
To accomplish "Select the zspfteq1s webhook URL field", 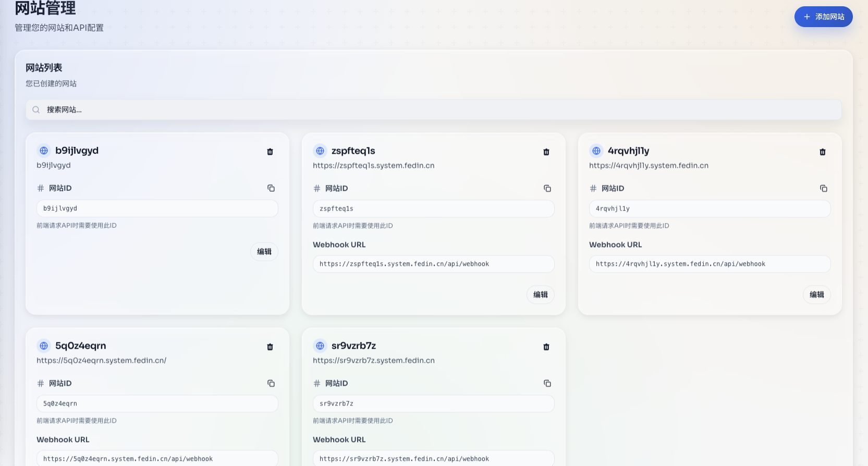I will [434, 264].
